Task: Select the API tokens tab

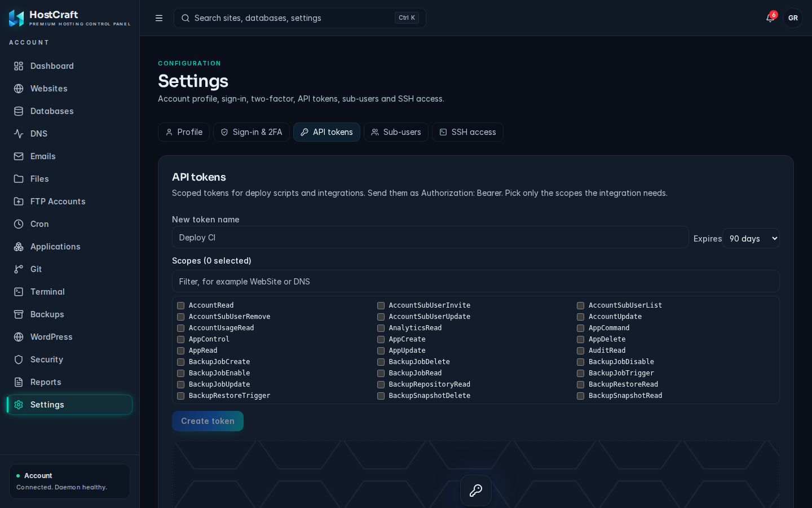Action: coord(326,132)
